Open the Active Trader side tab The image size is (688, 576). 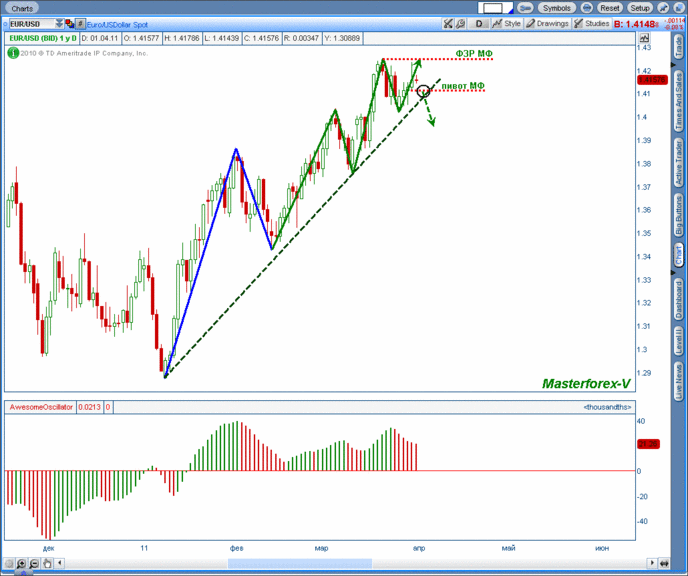click(678, 162)
